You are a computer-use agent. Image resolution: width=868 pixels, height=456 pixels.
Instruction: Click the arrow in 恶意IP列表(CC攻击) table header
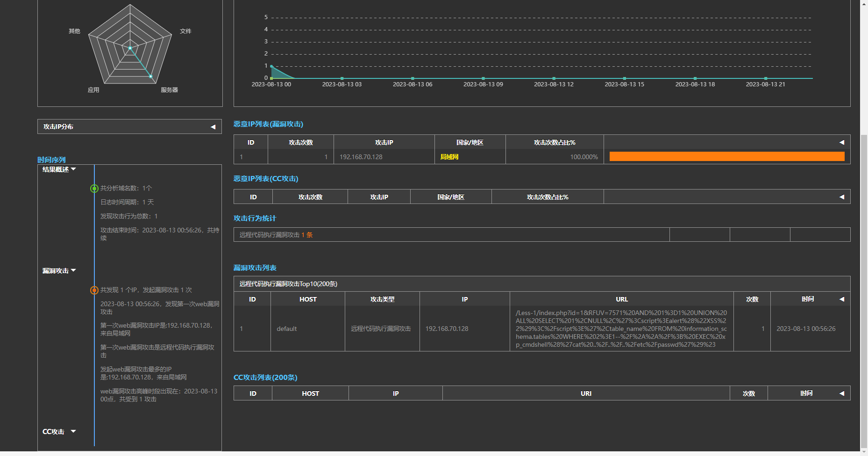click(x=842, y=197)
